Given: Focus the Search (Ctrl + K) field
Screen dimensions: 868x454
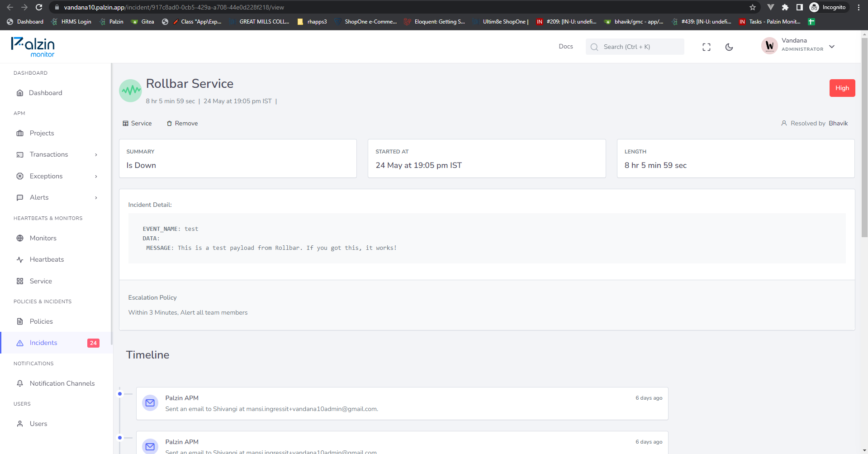Looking at the screenshot, I should (x=635, y=47).
